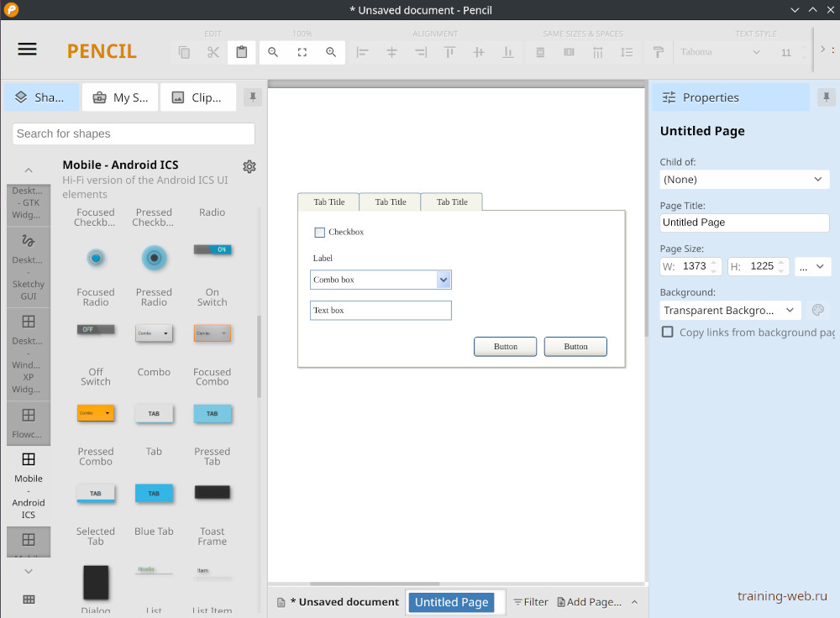Click the Align middle vertically icon

(479, 52)
